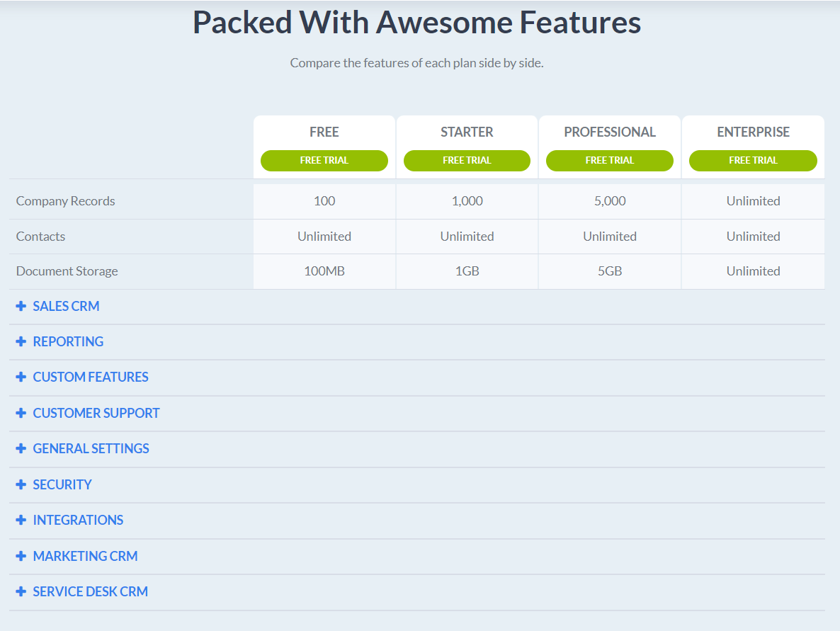Click FREE TRIAL under ENTERPRISE plan
Viewport: 840px width, 631px height.
[x=753, y=161]
